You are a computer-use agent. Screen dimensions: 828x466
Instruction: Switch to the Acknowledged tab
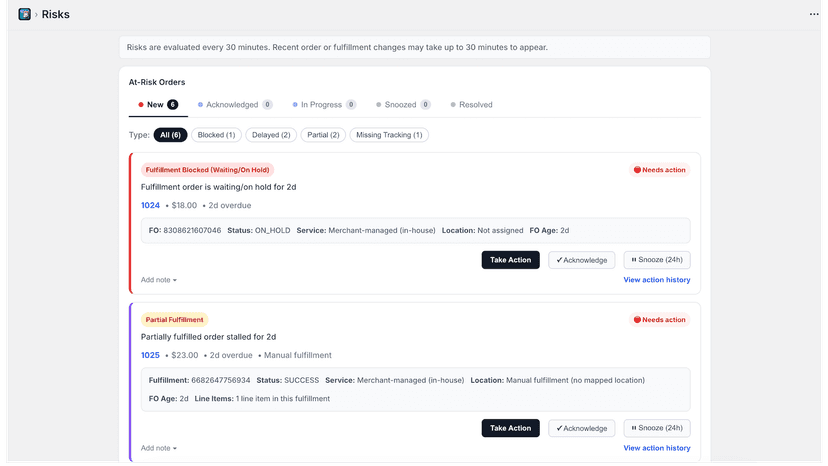pos(235,105)
